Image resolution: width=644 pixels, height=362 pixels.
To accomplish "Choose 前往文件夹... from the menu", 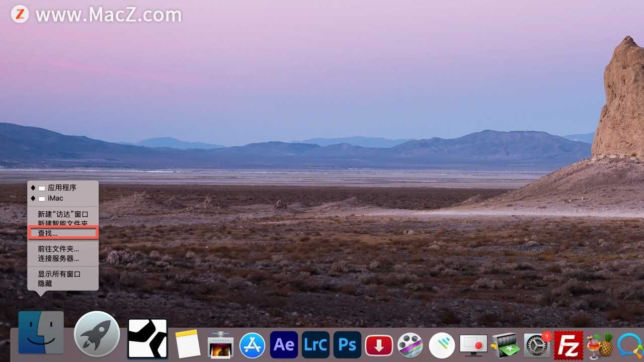I will tap(58, 248).
